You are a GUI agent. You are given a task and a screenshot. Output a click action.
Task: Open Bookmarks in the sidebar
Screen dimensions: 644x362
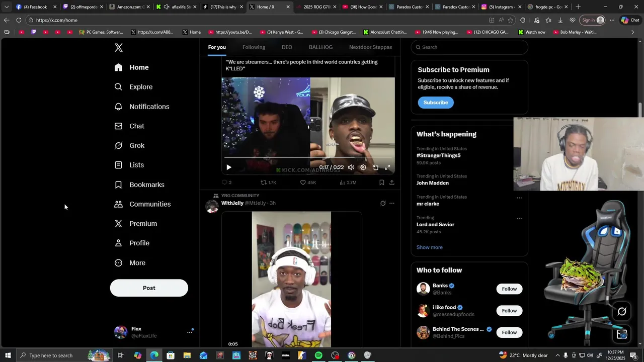click(x=140, y=185)
